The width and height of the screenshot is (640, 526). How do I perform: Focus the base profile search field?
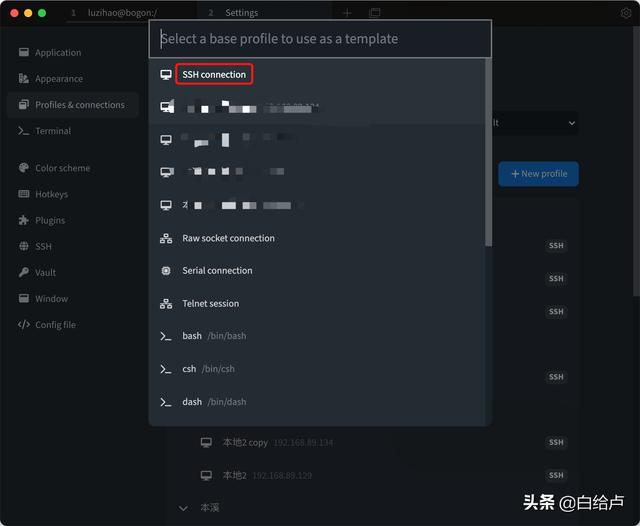(320, 39)
